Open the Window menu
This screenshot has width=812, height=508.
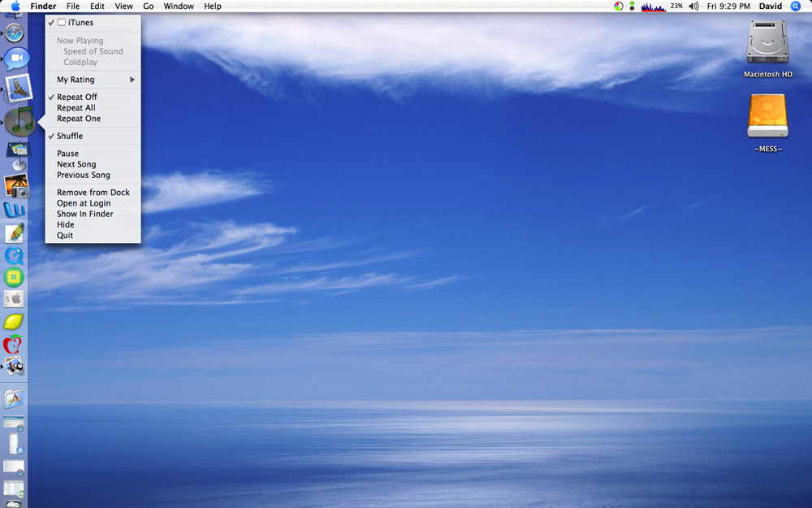179,7
